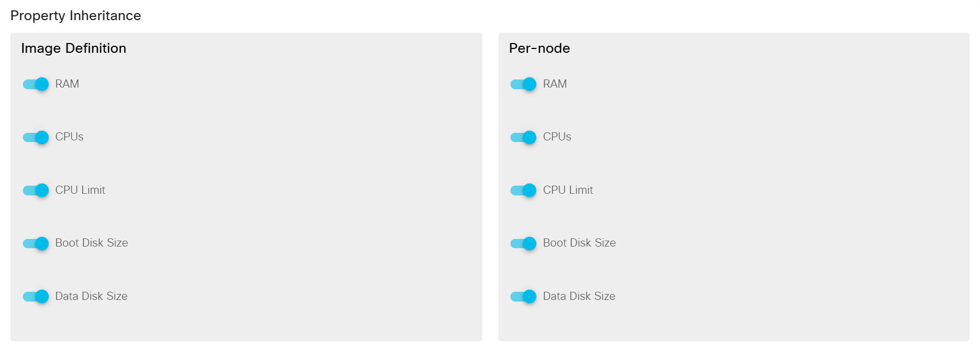980x350 pixels.
Task: Click CPU Limit label under Image Definition
Action: (80, 190)
